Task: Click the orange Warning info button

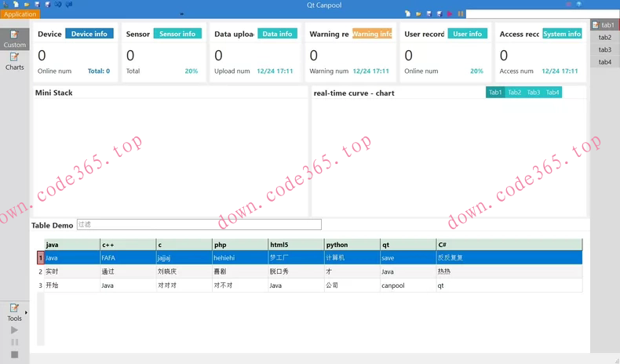Action: point(372,34)
